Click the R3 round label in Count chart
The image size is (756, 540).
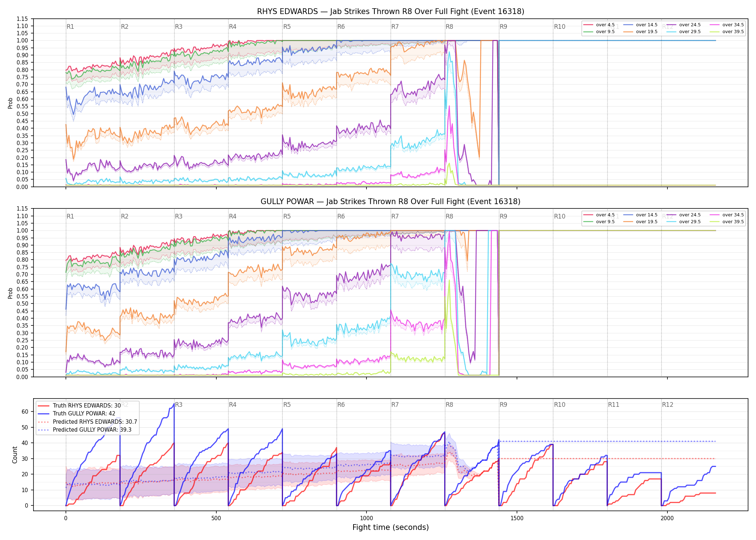[x=179, y=405]
